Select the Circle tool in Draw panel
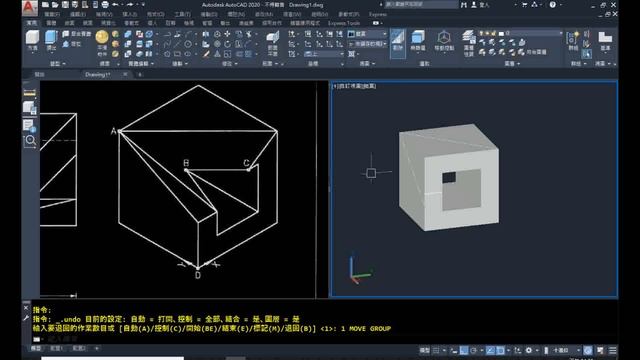Image resolution: width=640 pixels, height=360 pixels. click(188, 44)
